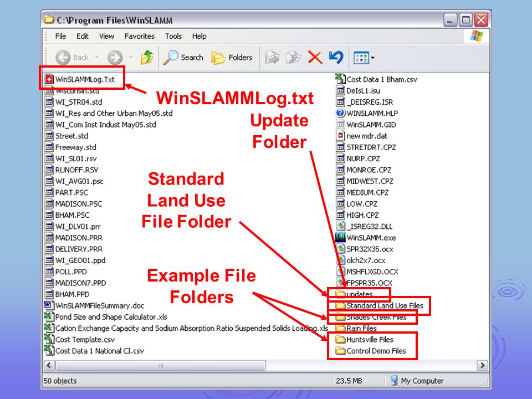Open the Help menu
This screenshot has width=532, height=399.
coord(199,36)
